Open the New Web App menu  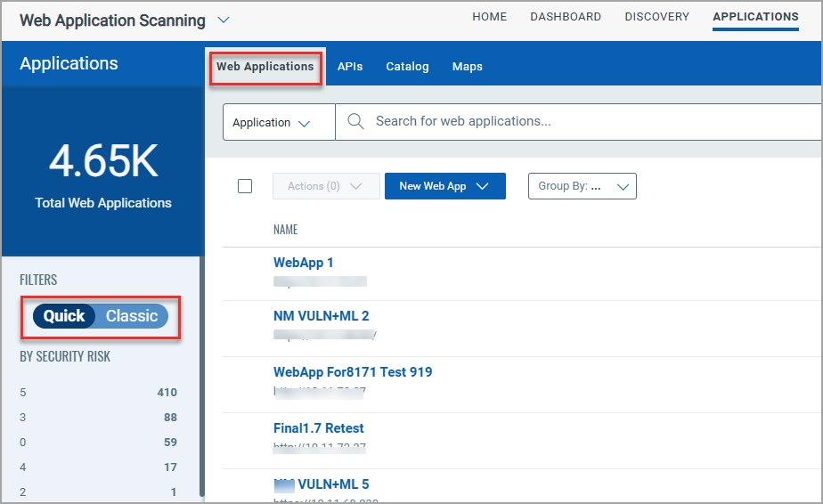[x=444, y=186]
